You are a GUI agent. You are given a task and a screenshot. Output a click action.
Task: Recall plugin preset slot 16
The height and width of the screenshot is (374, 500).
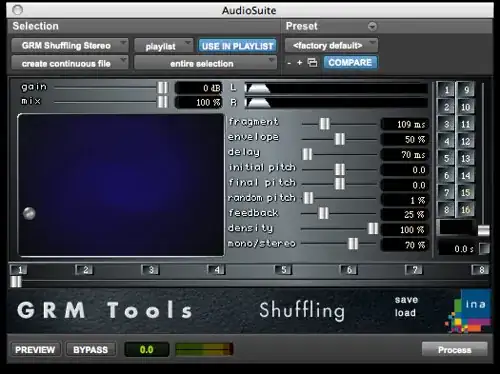coord(465,210)
